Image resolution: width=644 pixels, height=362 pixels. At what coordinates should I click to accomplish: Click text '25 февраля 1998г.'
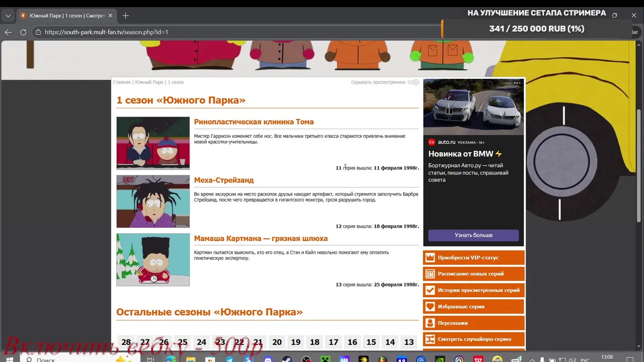[396, 285]
